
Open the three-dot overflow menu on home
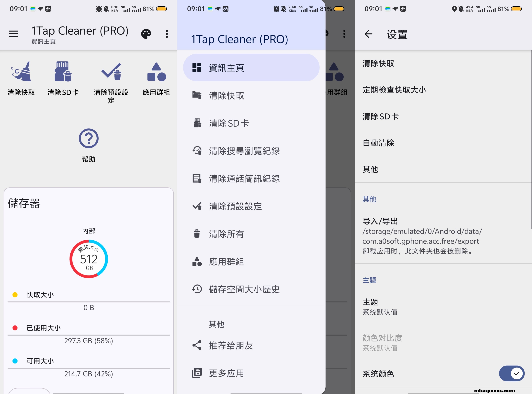pyautogui.click(x=167, y=34)
